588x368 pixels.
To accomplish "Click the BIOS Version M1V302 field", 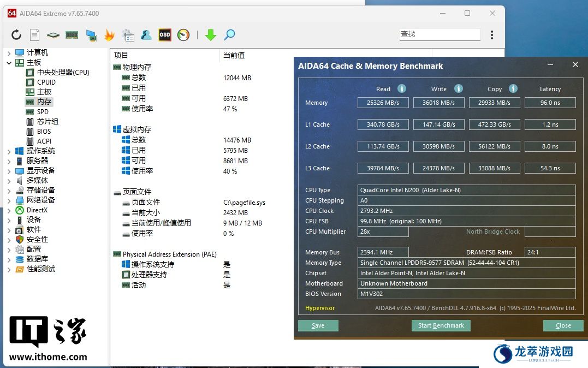I will coord(466,294).
